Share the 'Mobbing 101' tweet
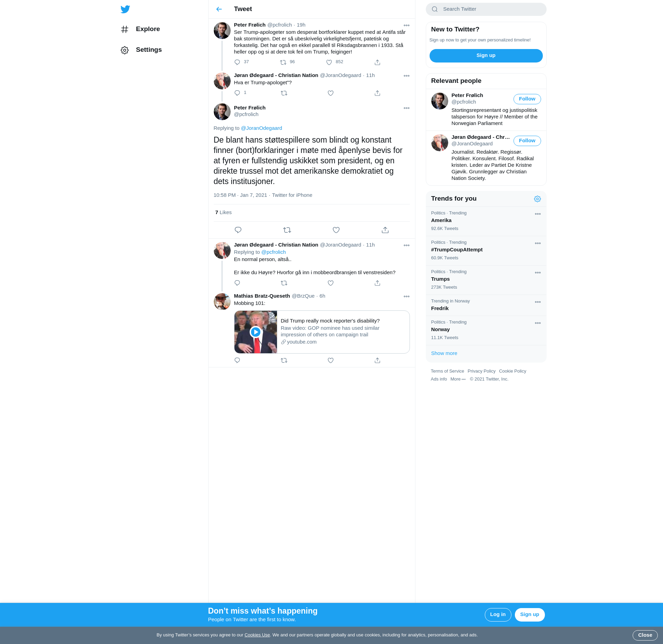This screenshot has height=644, width=663. click(377, 360)
